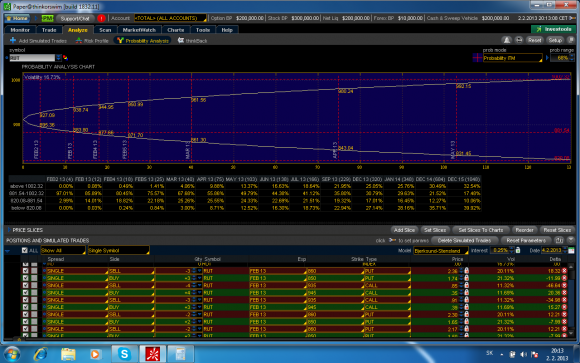The height and width of the screenshot is (363, 580).
Task: Open Side dropdown of row with delta 18.32
Action: pyautogui.click(x=131, y=271)
